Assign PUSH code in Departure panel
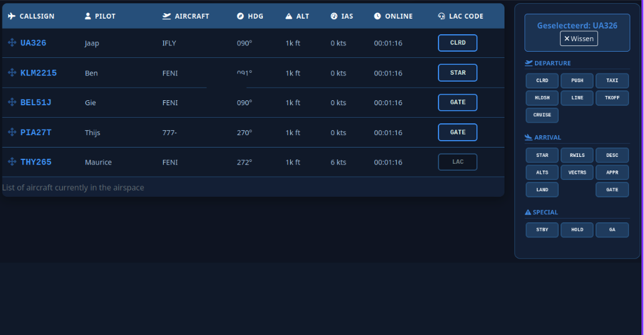Viewport: 644px width, 335px height. (x=577, y=80)
